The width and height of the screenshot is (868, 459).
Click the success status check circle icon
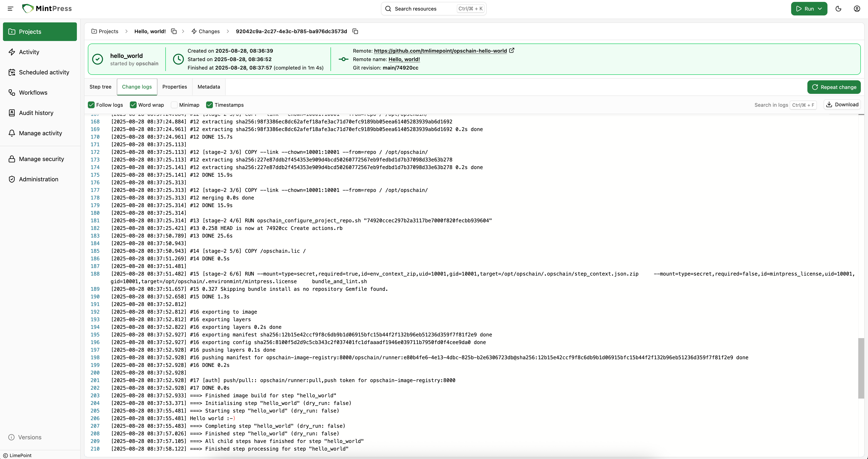[98, 59]
